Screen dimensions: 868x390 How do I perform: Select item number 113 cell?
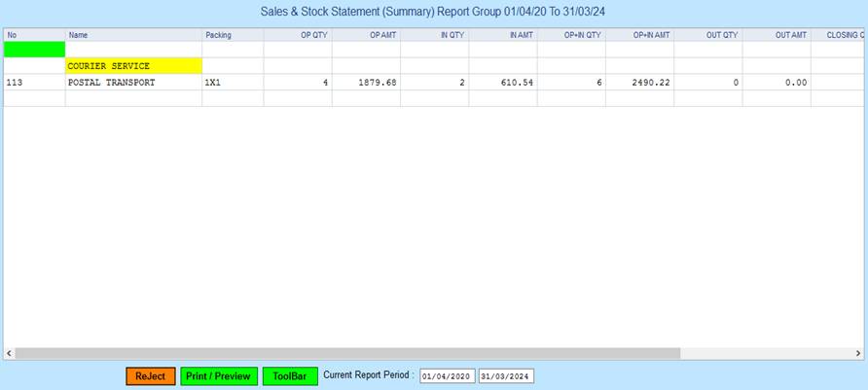[x=34, y=83]
